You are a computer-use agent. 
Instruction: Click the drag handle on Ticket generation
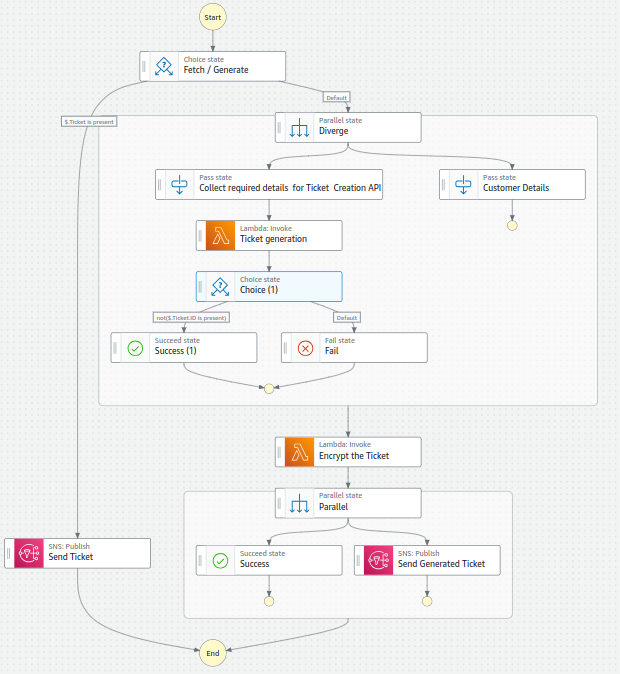(x=200, y=236)
